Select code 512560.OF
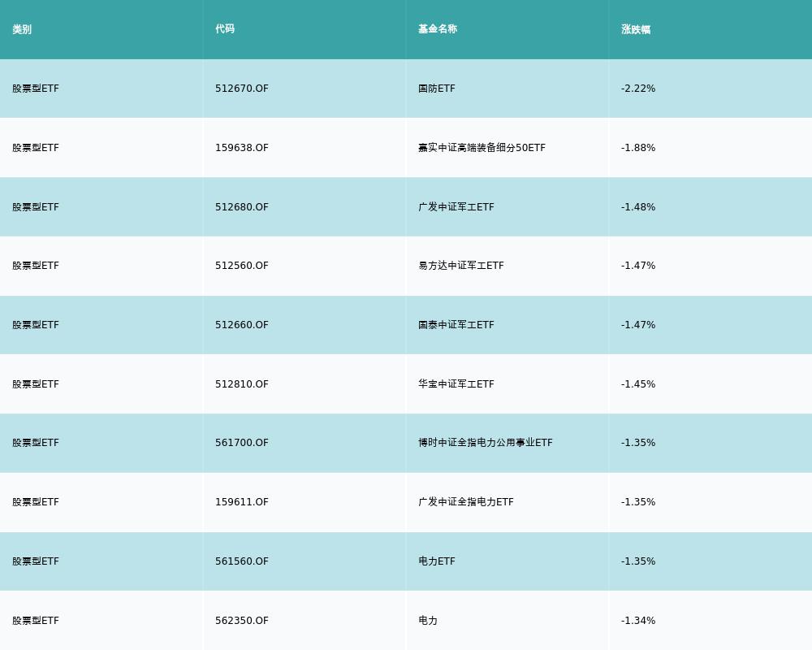The width and height of the screenshot is (812, 650). click(242, 266)
